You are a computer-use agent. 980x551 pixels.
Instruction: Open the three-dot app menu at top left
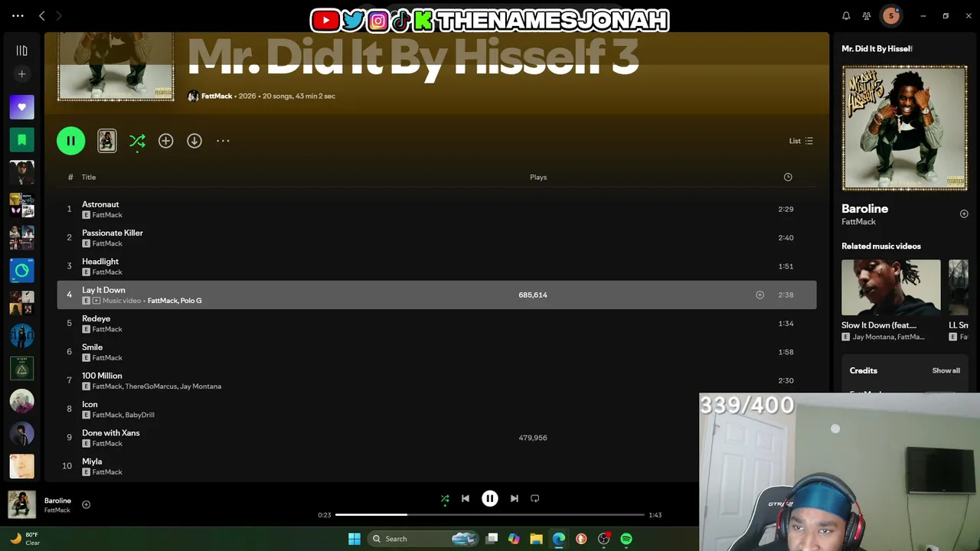pos(18,15)
